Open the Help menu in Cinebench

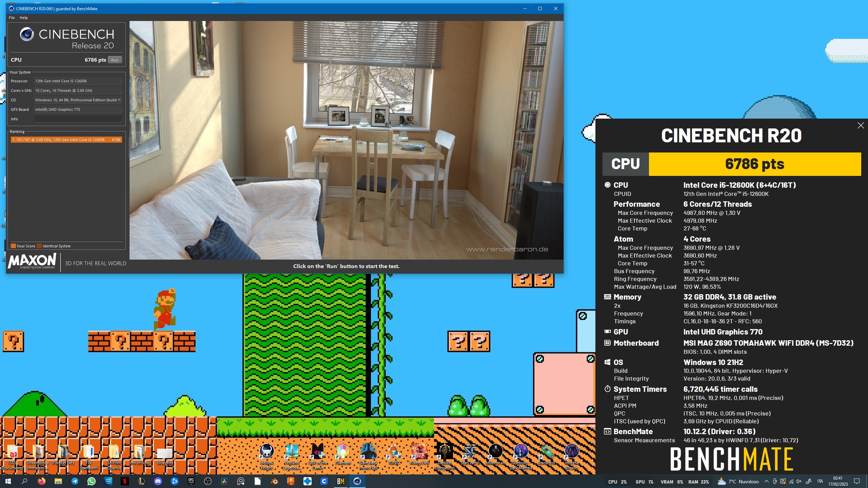pyautogui.click(x=24, y=18)
